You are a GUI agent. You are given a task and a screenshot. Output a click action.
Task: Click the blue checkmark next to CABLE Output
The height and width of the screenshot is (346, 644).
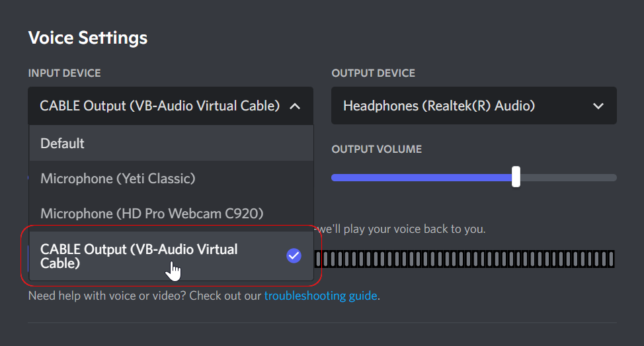tap(294, 255)
